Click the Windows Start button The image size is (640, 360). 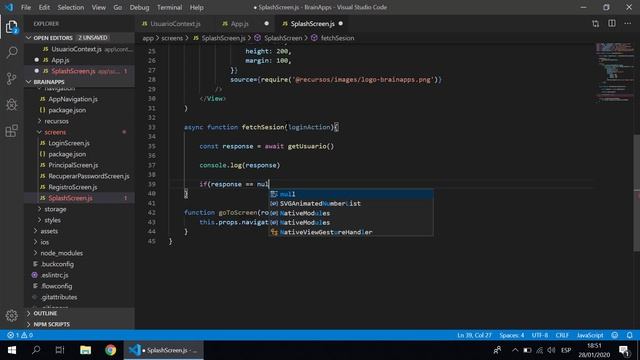click(x=12, y=350)
